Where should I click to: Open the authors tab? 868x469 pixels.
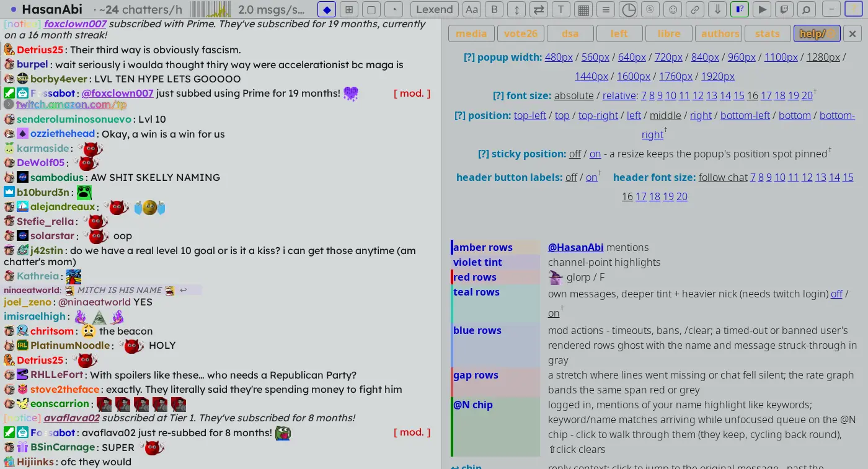[718, 33]
